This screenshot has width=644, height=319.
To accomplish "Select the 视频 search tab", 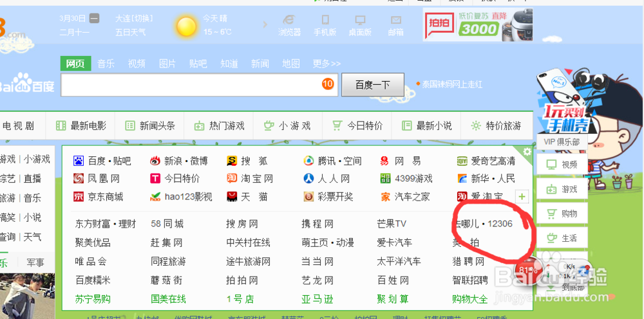I will 137,64.
